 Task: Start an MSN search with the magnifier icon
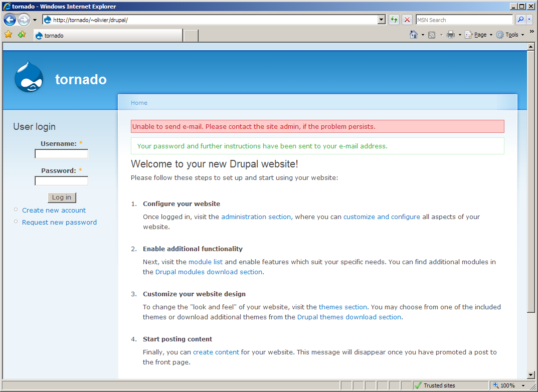(x=520, y=19)
